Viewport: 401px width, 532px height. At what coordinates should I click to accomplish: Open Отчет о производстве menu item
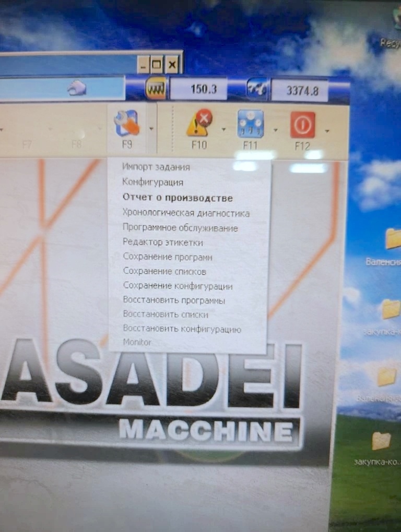coord(177,198)
